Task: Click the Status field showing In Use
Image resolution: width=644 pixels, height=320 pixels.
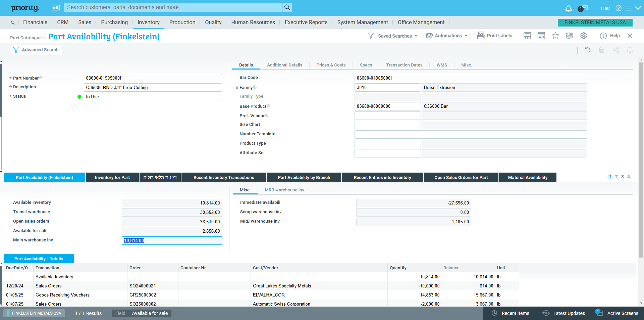Action: point(153,97)
